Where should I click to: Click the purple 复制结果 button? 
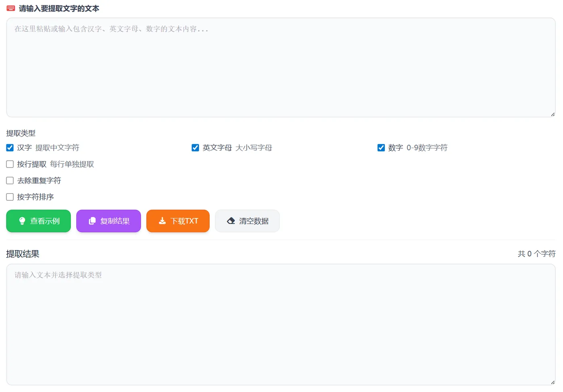(108, 221)
